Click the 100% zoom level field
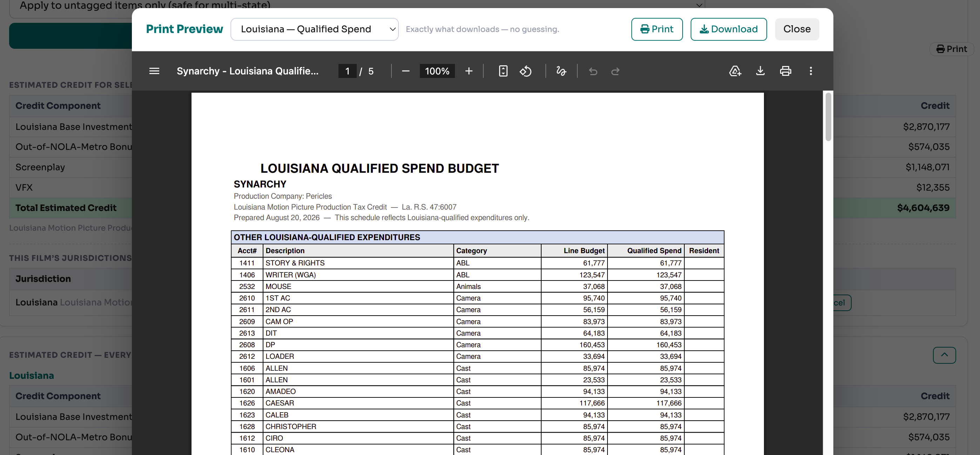980x455 pixels. (x=437, y=71)
